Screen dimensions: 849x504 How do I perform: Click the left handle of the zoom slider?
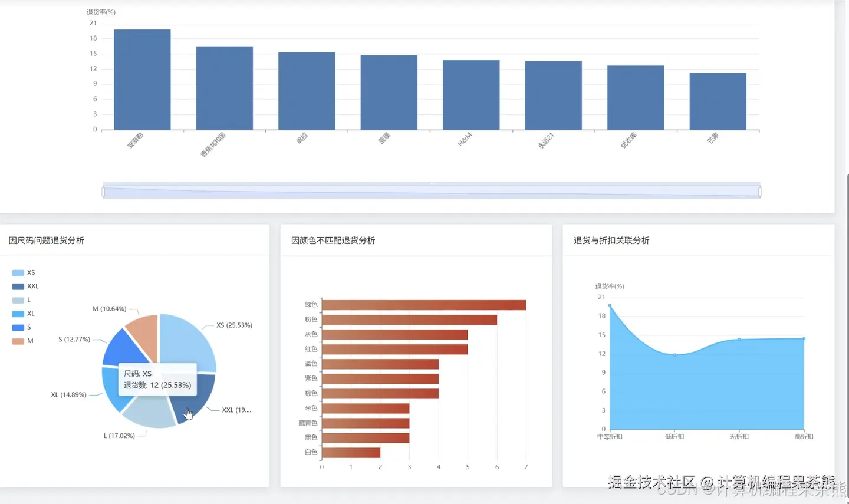tap(103, 192)
